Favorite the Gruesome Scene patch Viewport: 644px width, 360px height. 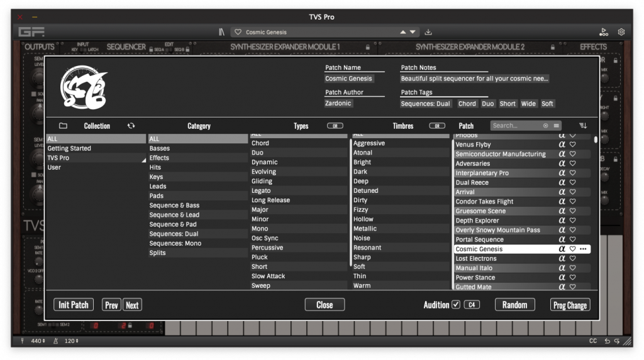[x=572, y=210]
